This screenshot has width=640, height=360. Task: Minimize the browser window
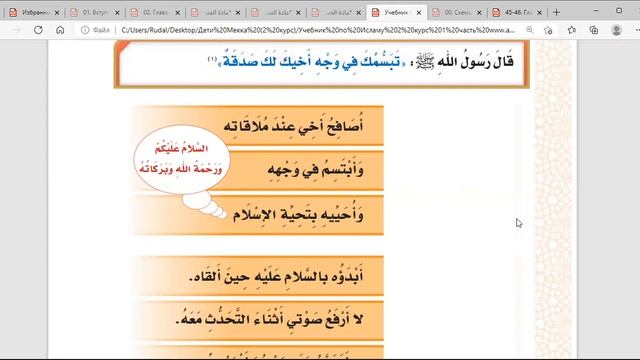tap(596, 11)
